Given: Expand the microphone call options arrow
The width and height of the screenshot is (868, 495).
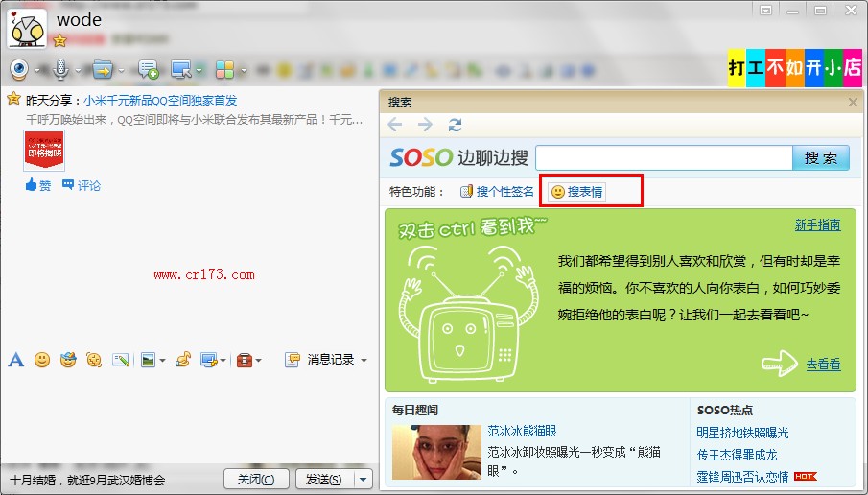Looking at the screenshot, I should pos(78,70).
